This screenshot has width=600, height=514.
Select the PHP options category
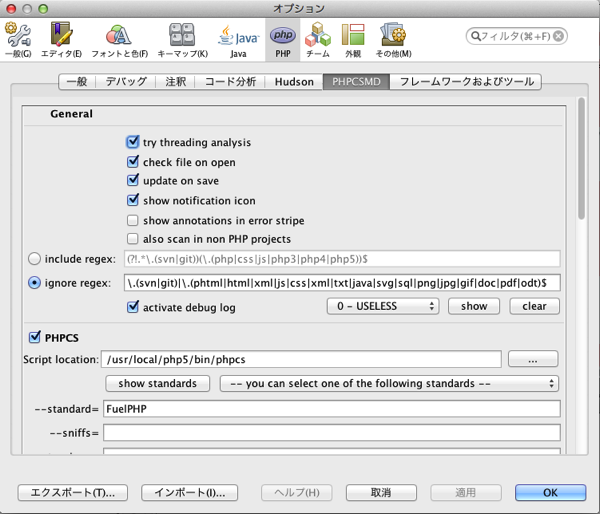[283, 40]
